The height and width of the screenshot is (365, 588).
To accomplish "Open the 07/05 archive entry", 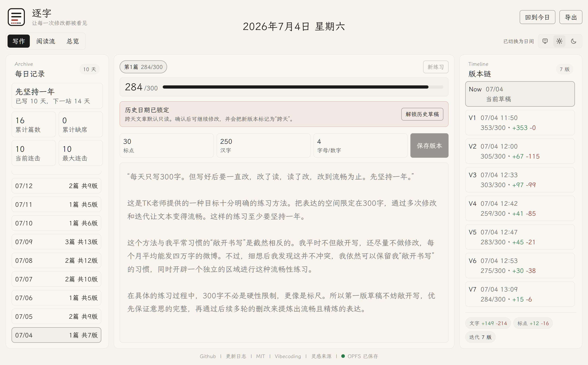I will click(x=56, y=316).
